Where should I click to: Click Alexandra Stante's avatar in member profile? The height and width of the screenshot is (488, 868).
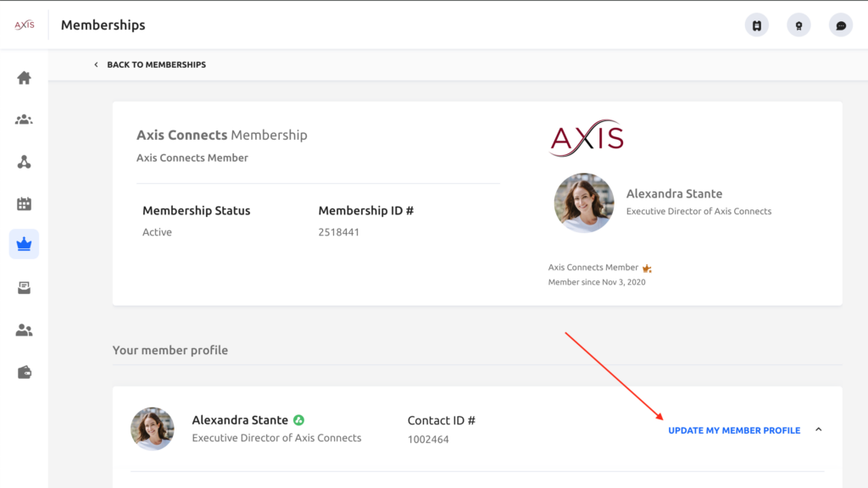click(153, 429)
